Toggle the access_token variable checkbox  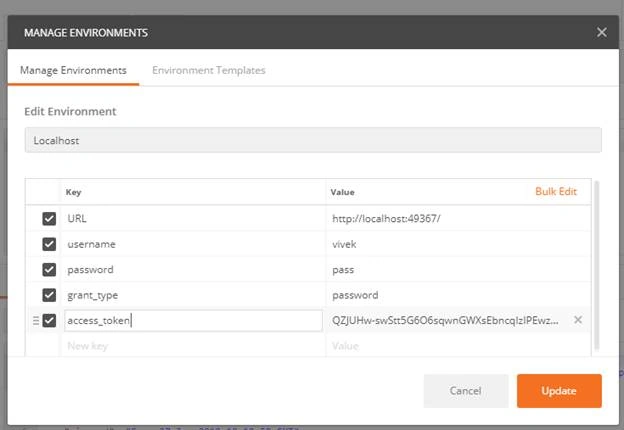(49, 320)
